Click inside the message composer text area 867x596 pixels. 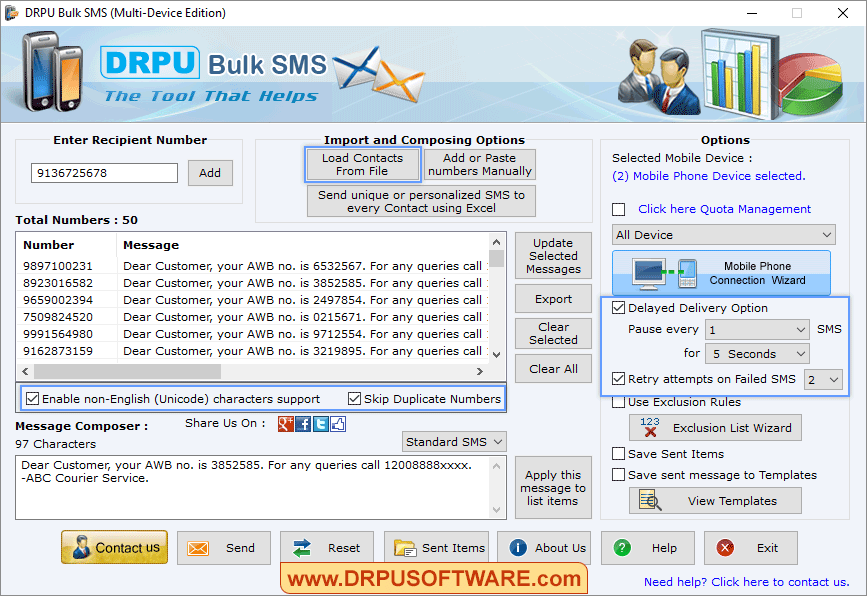[x=253, y=487]
